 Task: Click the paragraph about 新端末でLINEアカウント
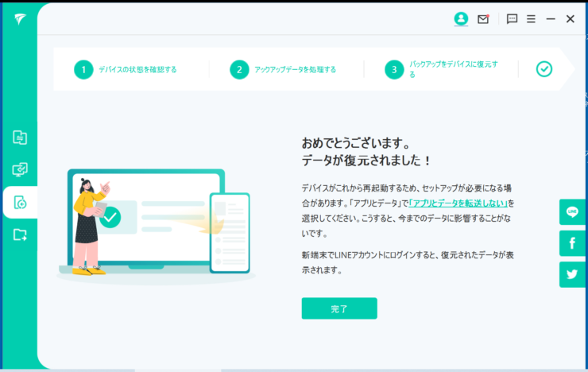click(408, 262)
